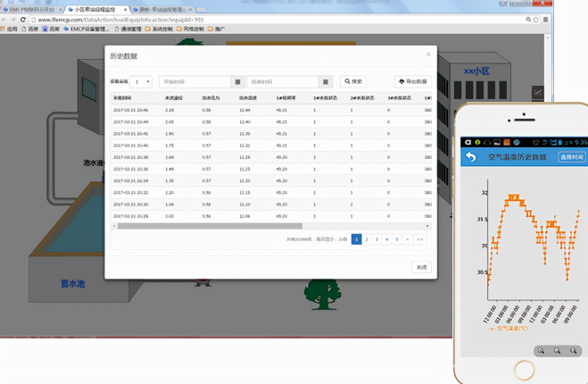The height and width of the screenshot is (384, 588).
Task: Click the first zoom magnifier on the phone chart
Action: coord(541,351)
